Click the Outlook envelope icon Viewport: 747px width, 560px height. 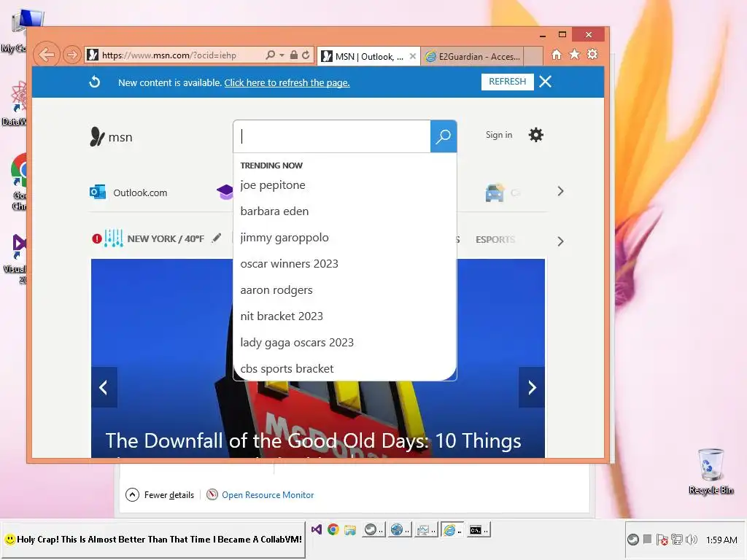click(x=98, y=192)
